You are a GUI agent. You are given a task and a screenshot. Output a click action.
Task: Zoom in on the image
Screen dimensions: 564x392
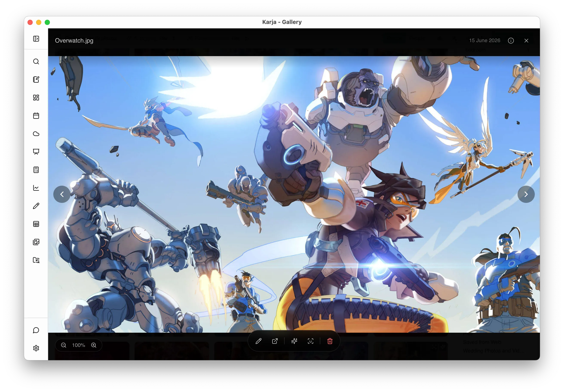94,345
